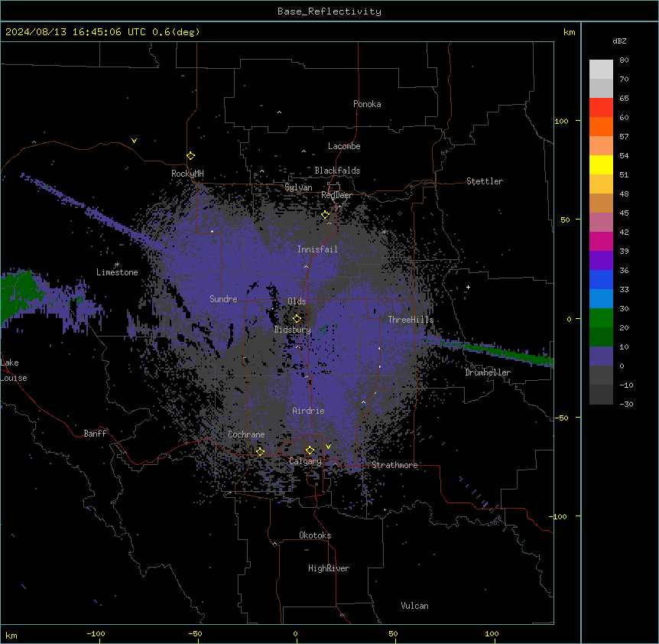Viewport: 659px width, 644px height.
Task: Click the yellow diamond marker below Cochrane
Action: point(260,451)
